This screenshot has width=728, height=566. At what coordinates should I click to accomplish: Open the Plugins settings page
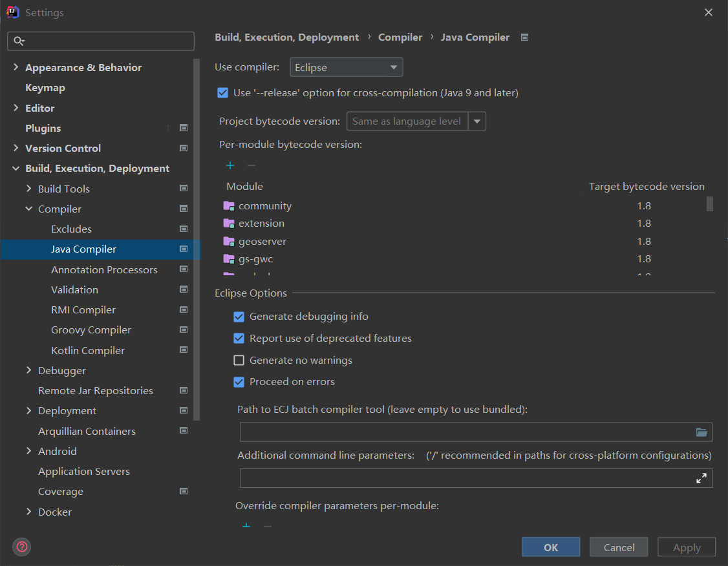pos(43,128)
